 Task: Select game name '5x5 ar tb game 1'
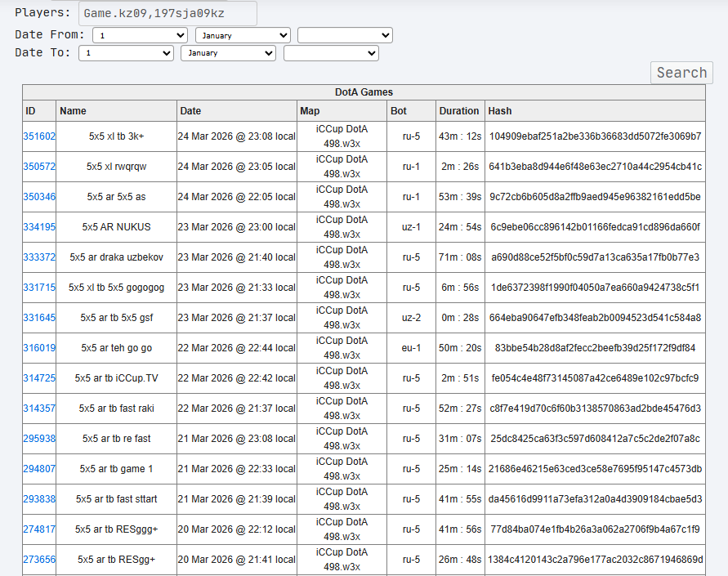click(x=117, y=469)
